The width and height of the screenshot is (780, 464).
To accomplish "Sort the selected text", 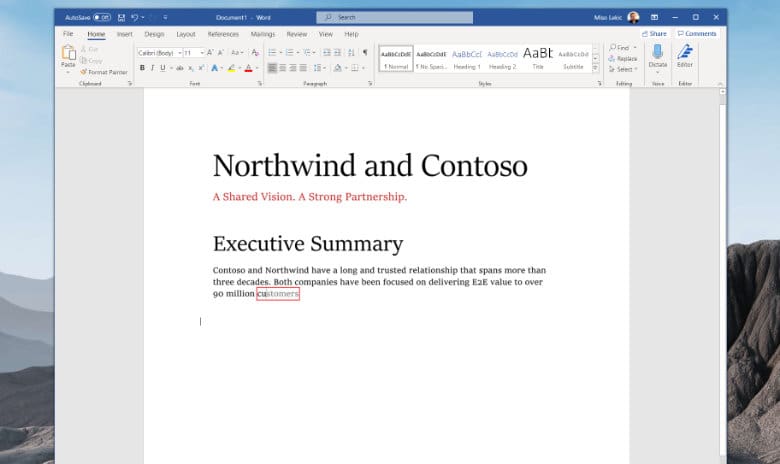I will coord(351,52).
